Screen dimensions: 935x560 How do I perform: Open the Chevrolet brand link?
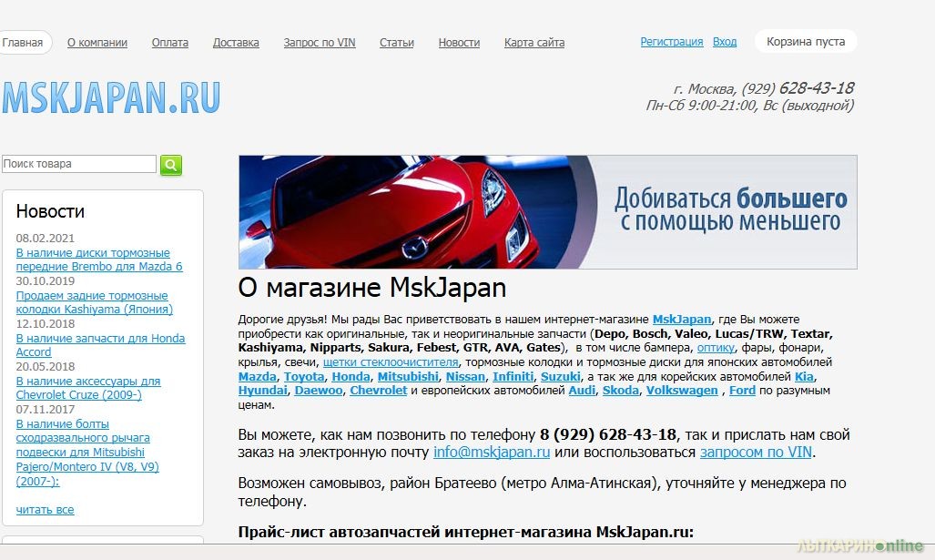click(378, 391)
